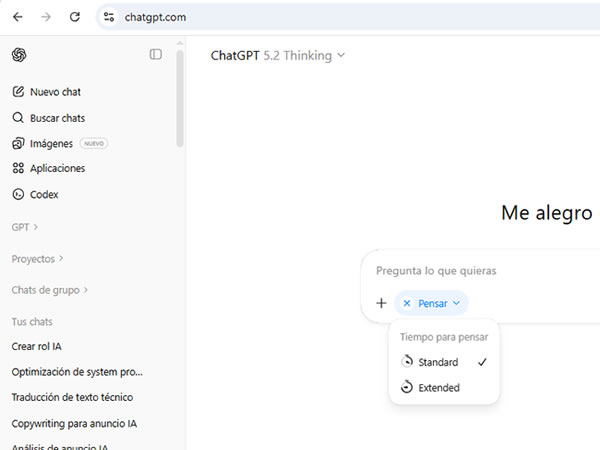This screenshot has height=450, width=600.
Task: Open the Aplicaciones section
Action: tap(57, 168)
